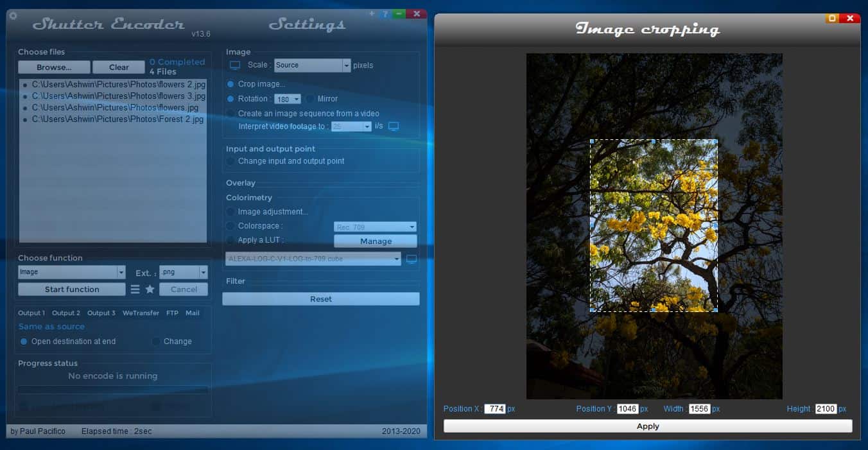
Task: Click the monitor icon beside the LUT dropdown
Action: point(411,259)
